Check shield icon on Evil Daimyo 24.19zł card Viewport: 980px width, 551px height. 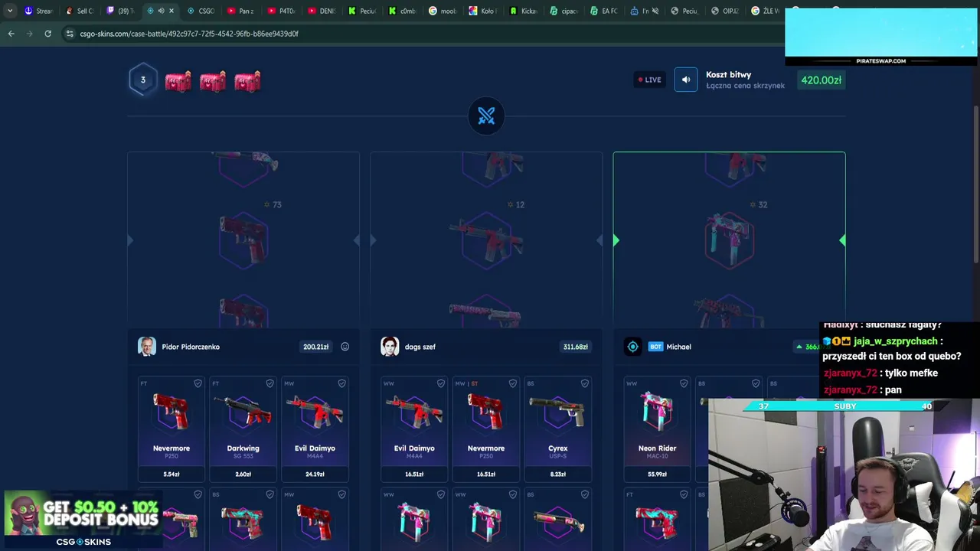[341, 383]
